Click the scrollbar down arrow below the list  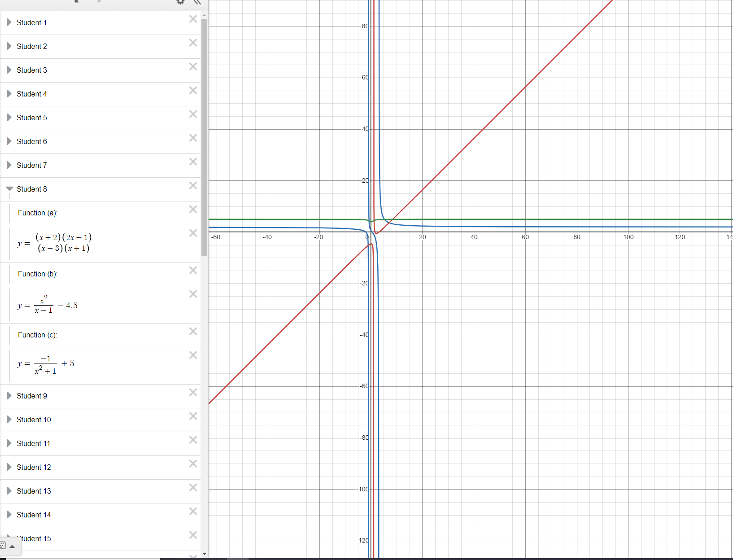[205, 554]
